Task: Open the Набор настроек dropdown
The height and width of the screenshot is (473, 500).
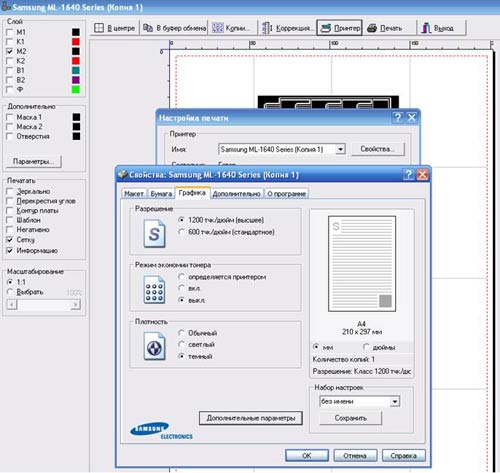Action: [395, 401]
